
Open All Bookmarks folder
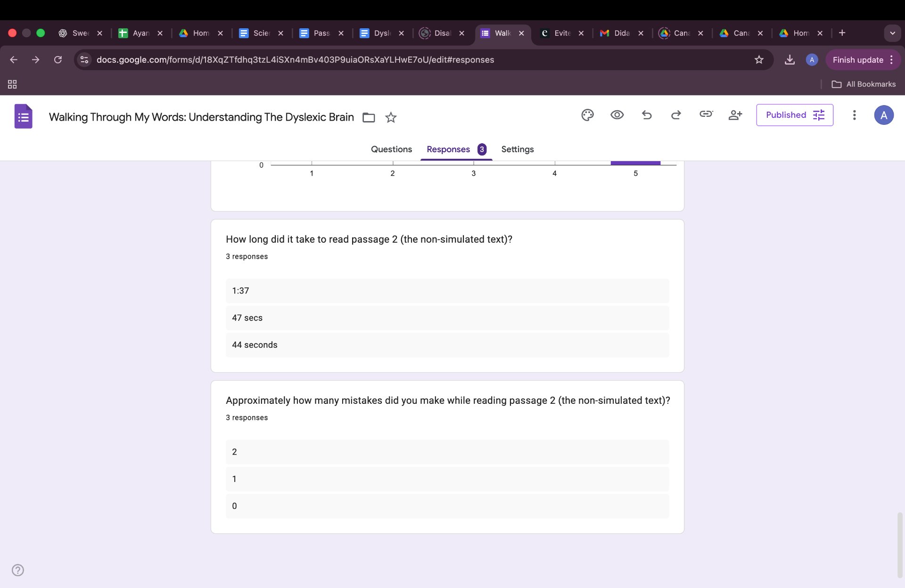pyautogui.click(x=864, y=84)
